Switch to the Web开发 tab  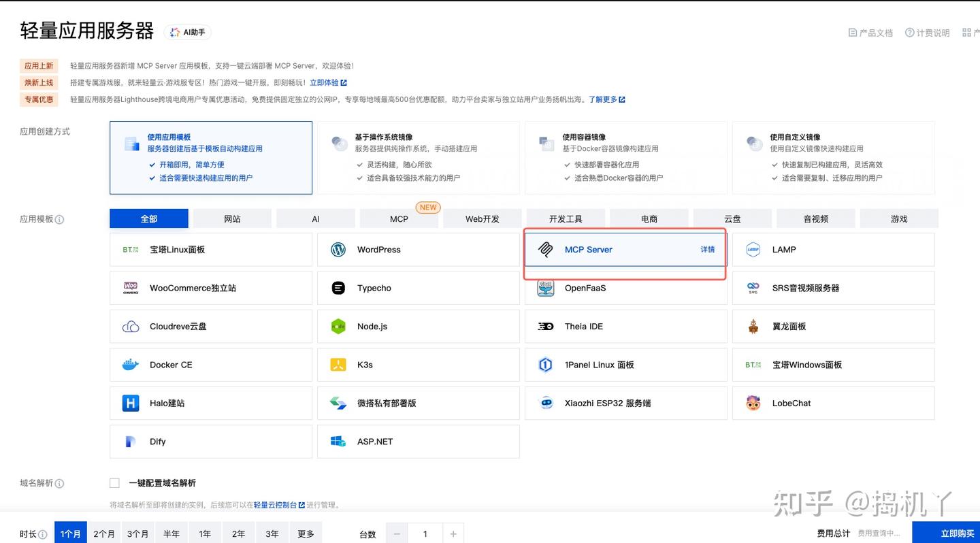tap(483, 218)
